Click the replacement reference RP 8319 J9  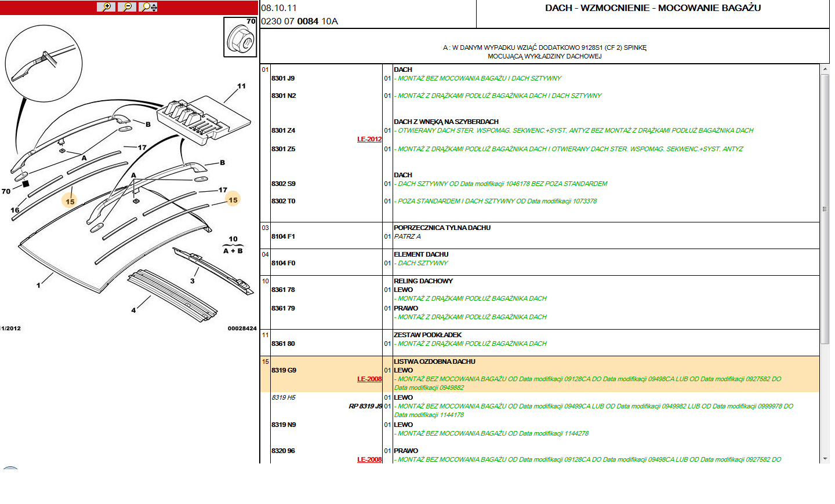tap(364, 407)
